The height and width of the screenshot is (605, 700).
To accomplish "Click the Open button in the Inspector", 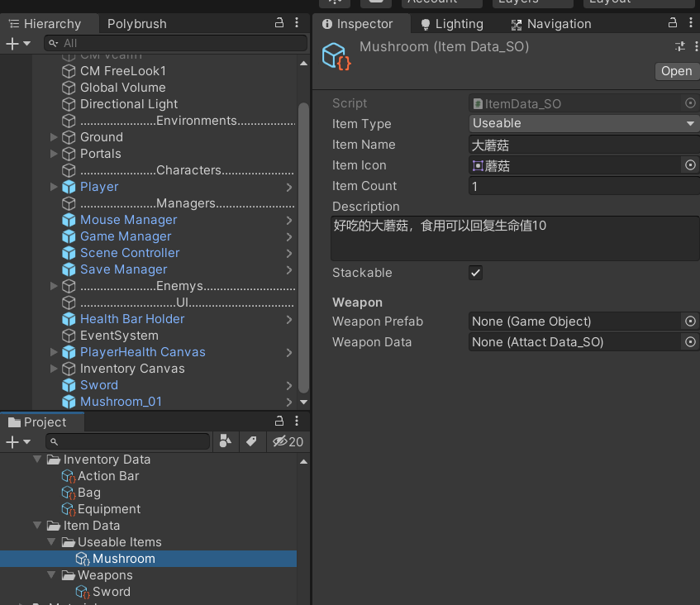I will (x=676, y=71).
